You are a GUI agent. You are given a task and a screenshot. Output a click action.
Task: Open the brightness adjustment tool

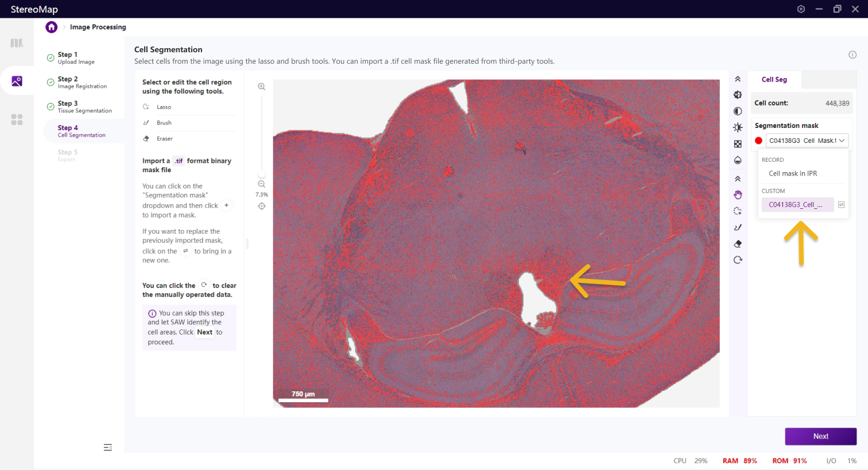(x=738, y=127)
